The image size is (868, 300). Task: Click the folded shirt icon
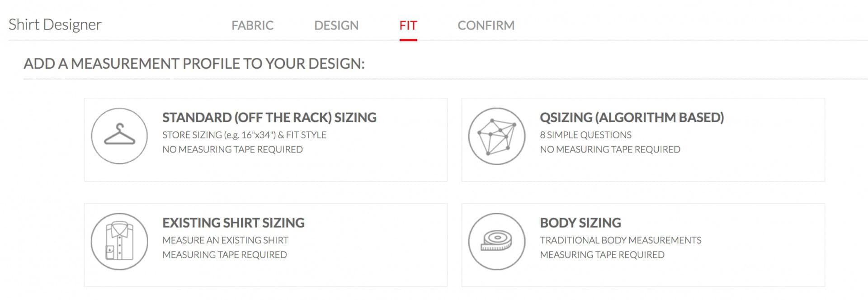coord(119,242)
